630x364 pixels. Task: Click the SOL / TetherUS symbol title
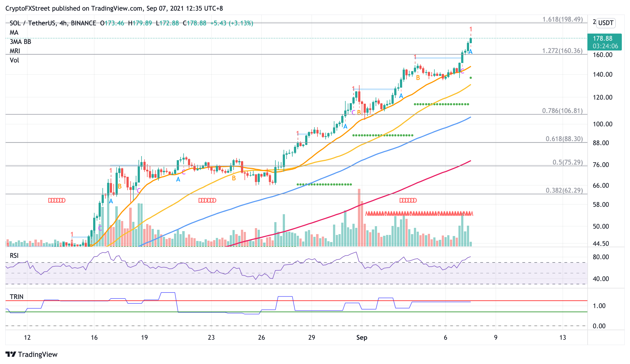pos(53,23)
